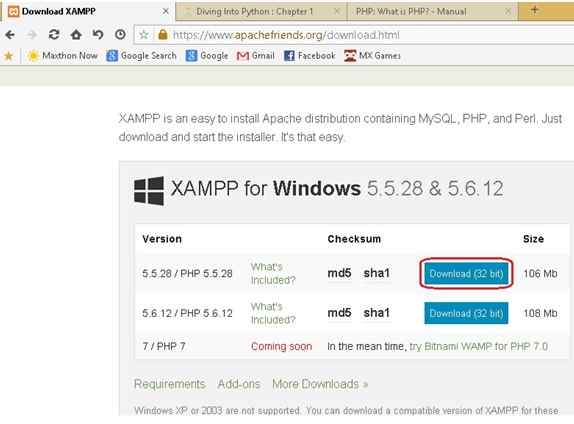
Task: Click the Coming soon label
Action: 282,346
